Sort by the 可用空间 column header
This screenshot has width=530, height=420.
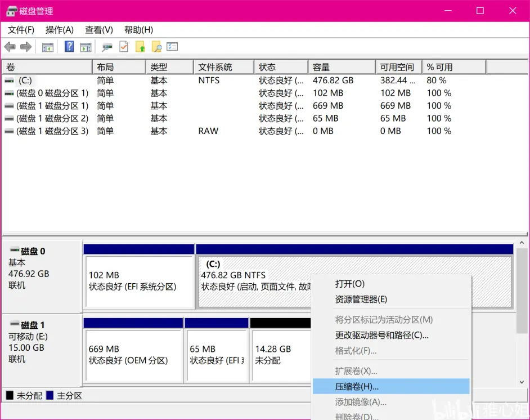[x=399, y=67]
